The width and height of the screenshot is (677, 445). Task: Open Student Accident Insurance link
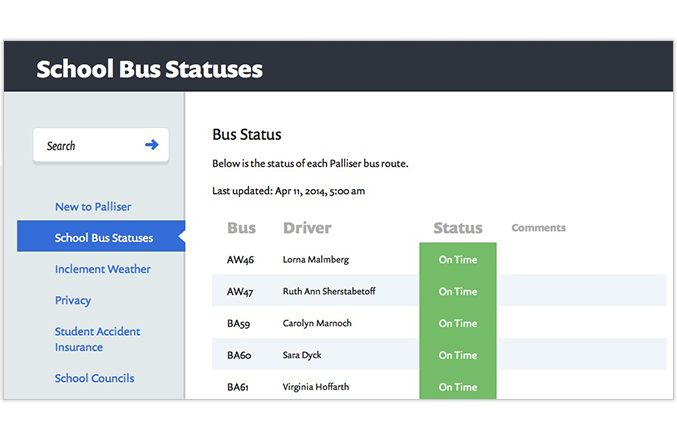pyautogui.click(x=97, y=339)
